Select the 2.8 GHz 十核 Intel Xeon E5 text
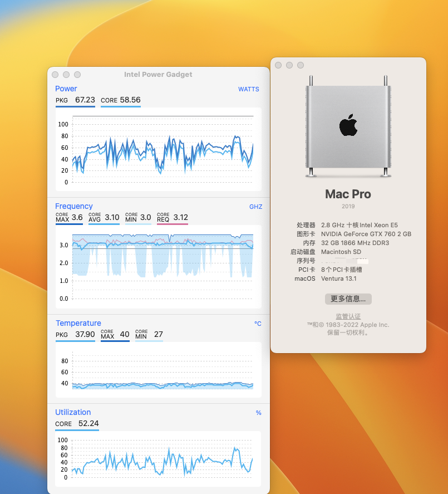The width and height of the screenshot is (448, 494). tap(360, 225)
